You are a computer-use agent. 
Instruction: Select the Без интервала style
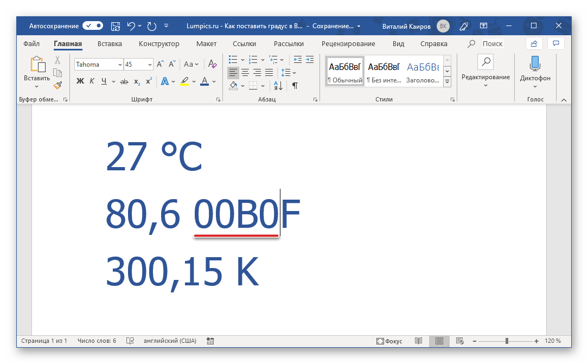click(384, 72)
